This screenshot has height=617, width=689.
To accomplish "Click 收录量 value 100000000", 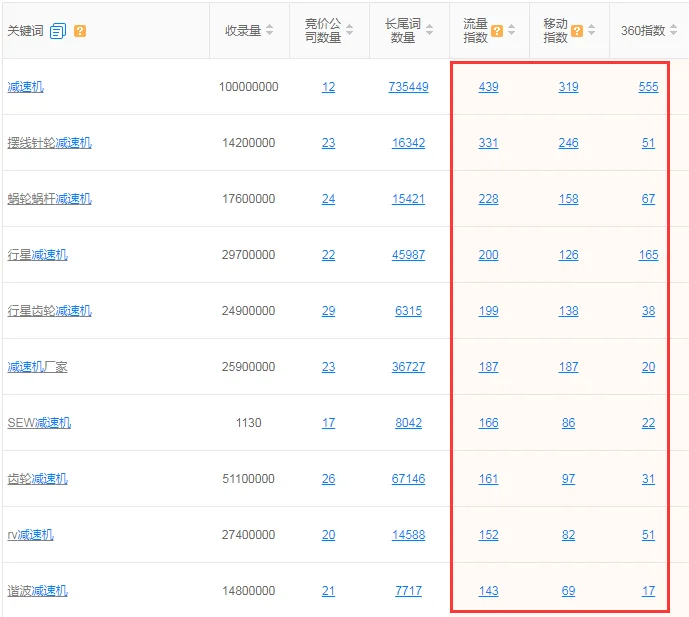I will [x=248, y=87].
